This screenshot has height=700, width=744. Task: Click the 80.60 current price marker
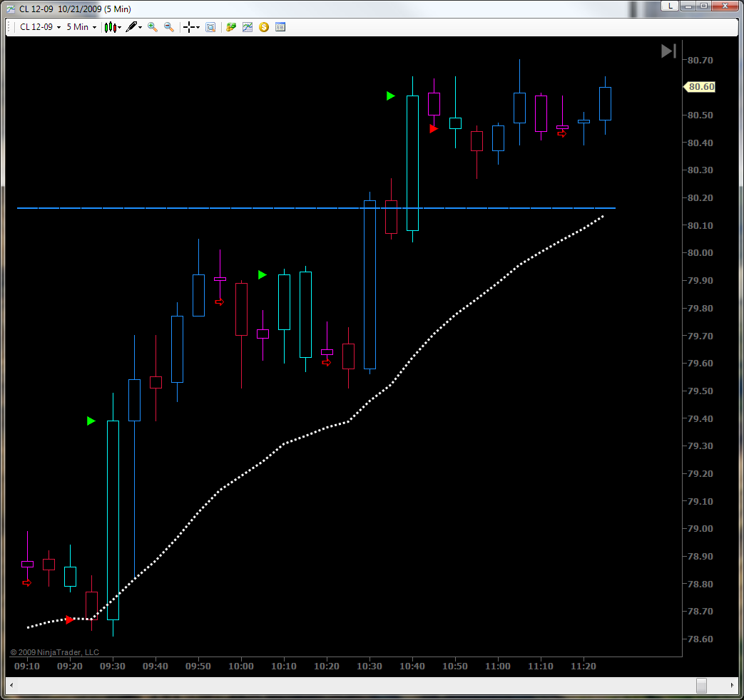699,87
